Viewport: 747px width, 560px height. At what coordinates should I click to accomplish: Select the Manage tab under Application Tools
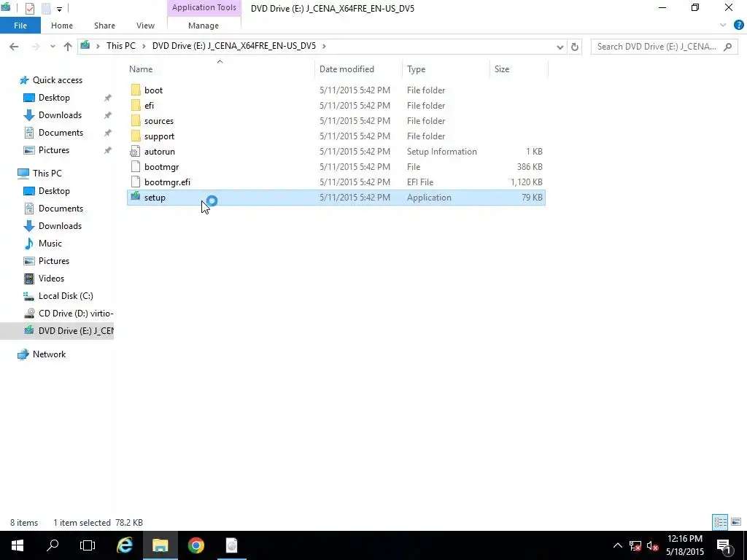[204, 26]
